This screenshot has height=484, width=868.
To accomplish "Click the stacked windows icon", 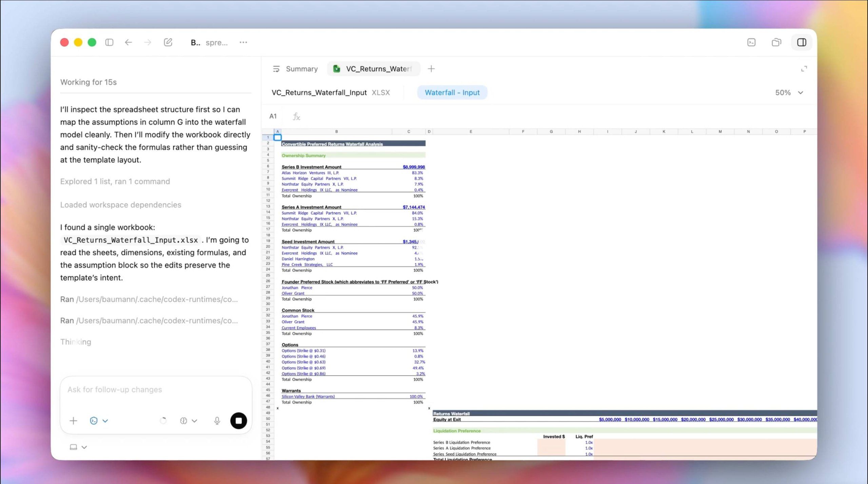I will (776, 42).
